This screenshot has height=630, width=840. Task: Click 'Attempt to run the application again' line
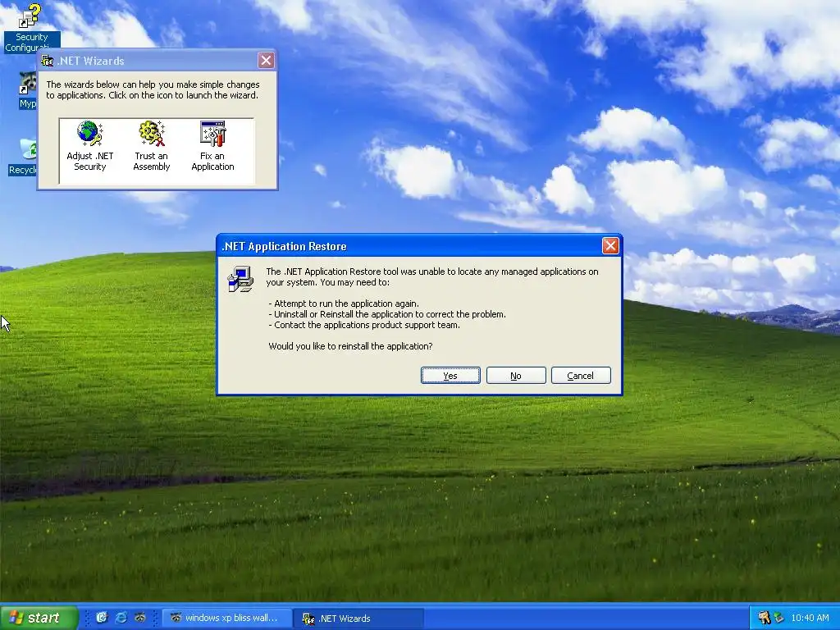344,304
